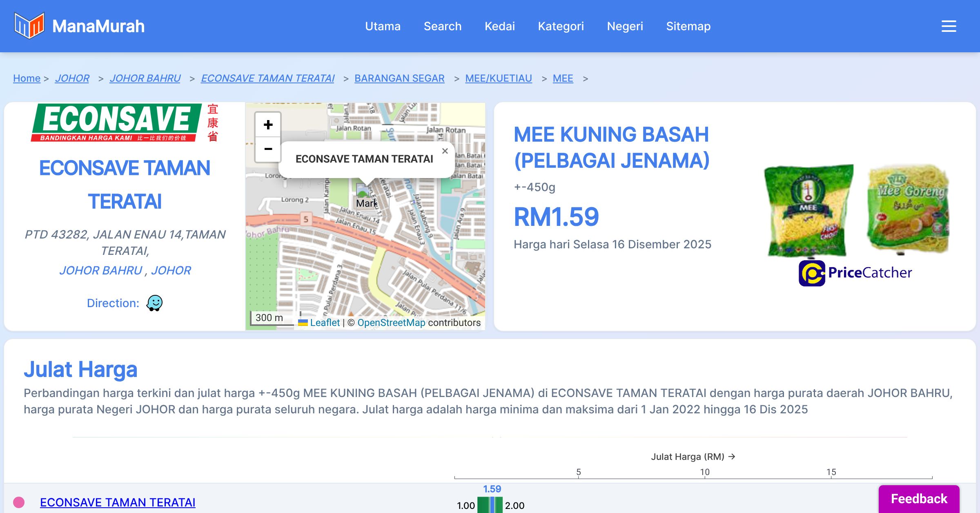
Task: Click the ManaMurah logo icon
Action: (x=29, y=26)
